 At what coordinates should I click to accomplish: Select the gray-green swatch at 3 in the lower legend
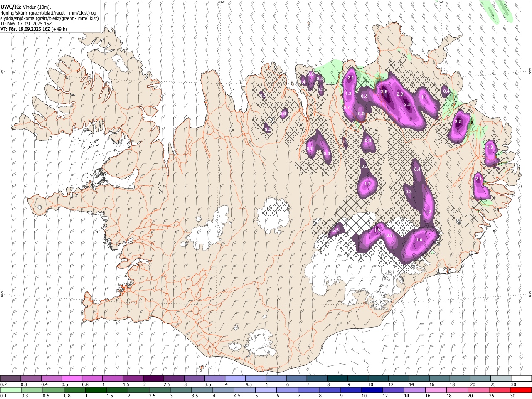coord(181,390)
